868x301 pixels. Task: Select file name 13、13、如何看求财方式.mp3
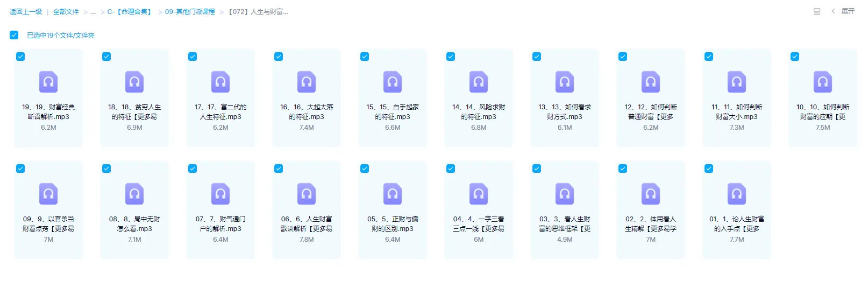565,112
